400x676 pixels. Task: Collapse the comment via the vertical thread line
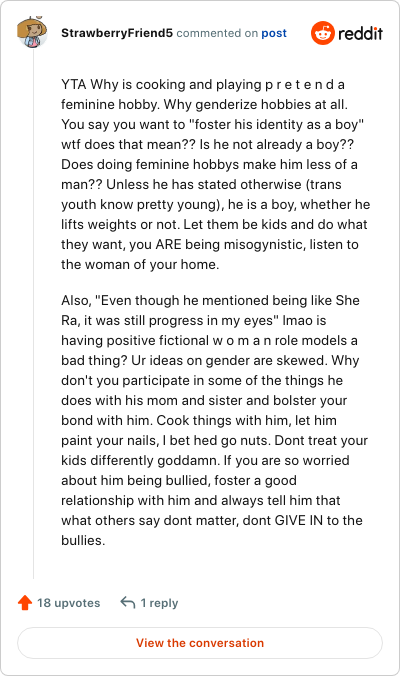pos(34,313)
